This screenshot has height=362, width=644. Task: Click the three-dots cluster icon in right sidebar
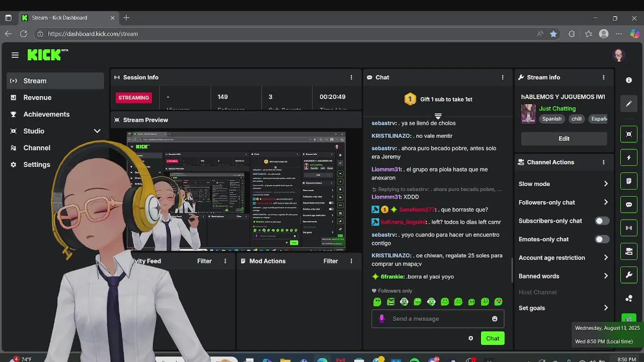[629, 298]
